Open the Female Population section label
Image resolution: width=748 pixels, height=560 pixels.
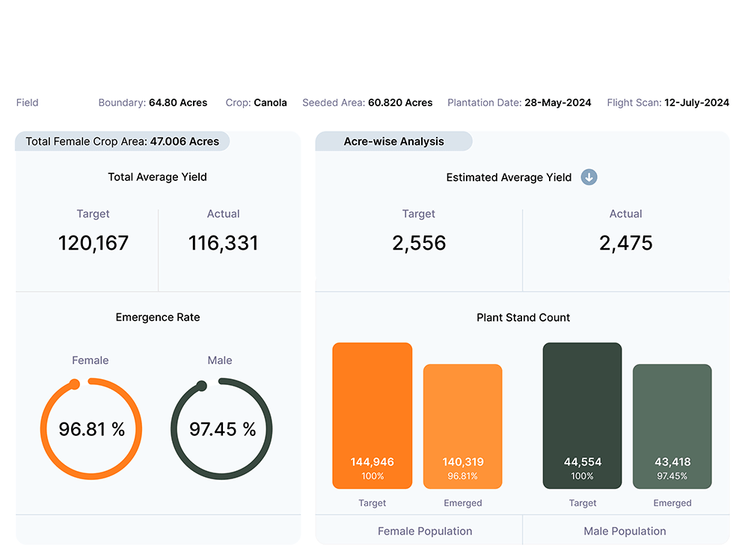click(425, 531)
